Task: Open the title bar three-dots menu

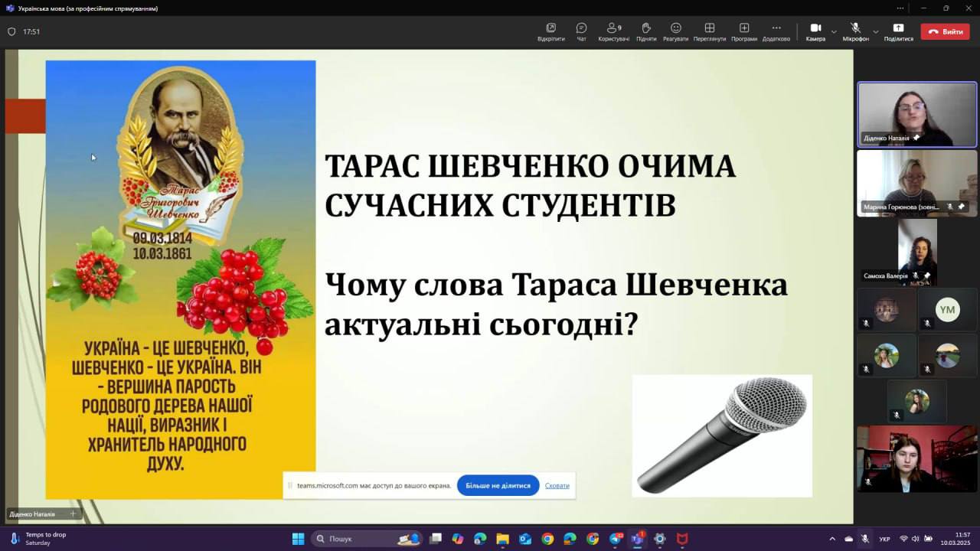Action: (x=900, y=8)
